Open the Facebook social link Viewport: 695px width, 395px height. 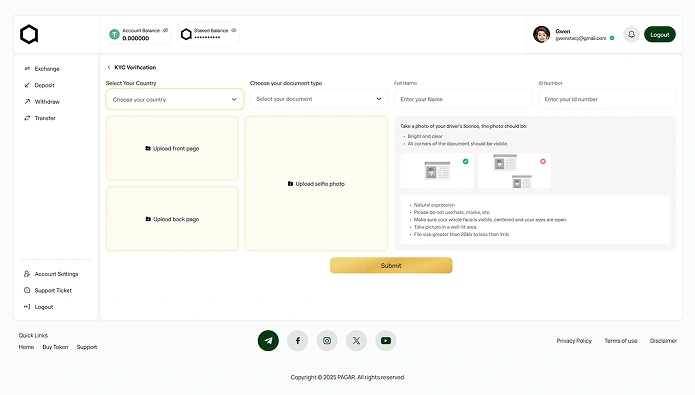(x=298, y=340)
